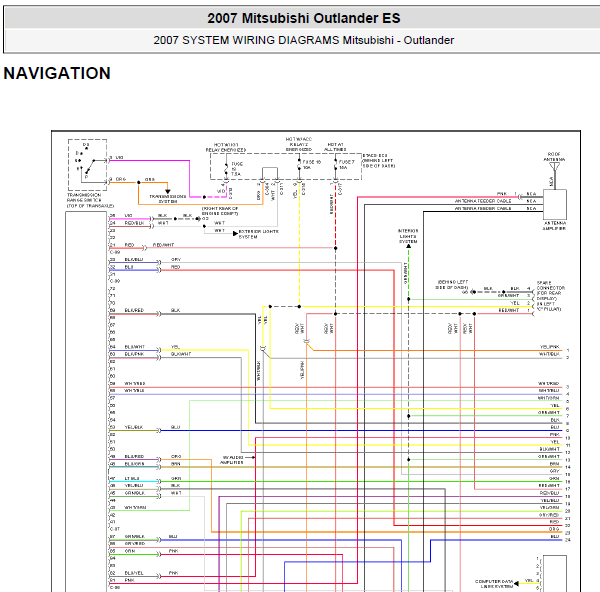The image size is (600, 592).
Task: Click the 'TRANSMISSION RANGE SWITCH' label
Action: pos(84,197)
